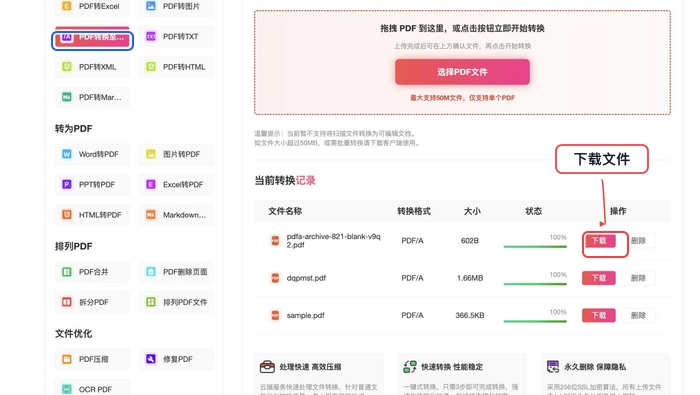Click the size value 1.66MB
Viewport: 700px width, 395px height.
pyautogui.click(x=470, y=278)
